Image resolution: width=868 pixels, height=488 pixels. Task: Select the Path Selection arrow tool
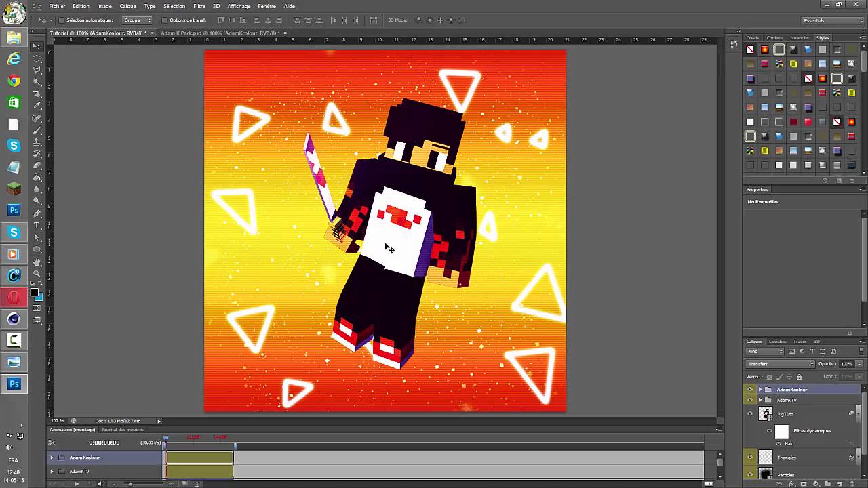click(37, 237)
